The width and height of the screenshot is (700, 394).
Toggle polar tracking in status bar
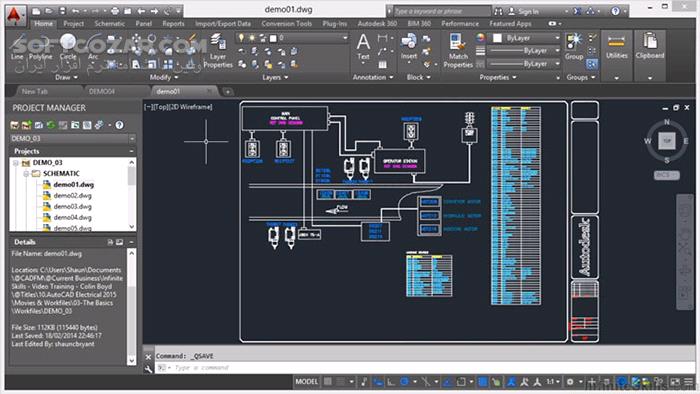(x=404, y=382)
